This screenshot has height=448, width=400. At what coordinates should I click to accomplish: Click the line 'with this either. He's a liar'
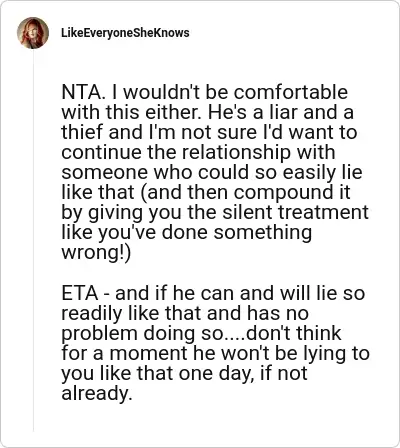[x=207, y=112]
